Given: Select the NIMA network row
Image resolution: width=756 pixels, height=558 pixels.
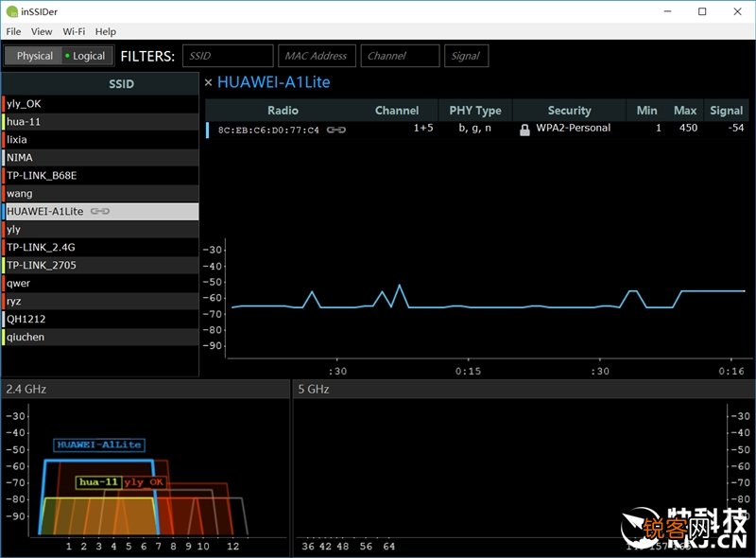Looking at the screenshot, I should click(100, 157).
